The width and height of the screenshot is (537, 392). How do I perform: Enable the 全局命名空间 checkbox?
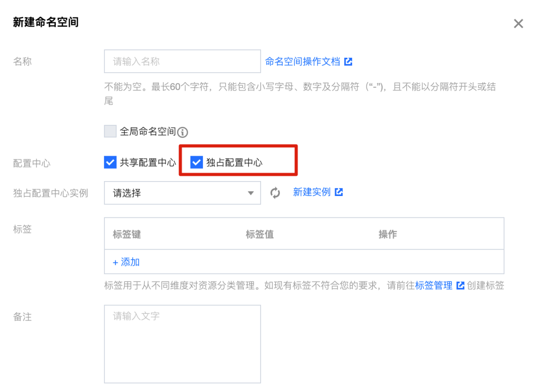click(x=110, y=131)
